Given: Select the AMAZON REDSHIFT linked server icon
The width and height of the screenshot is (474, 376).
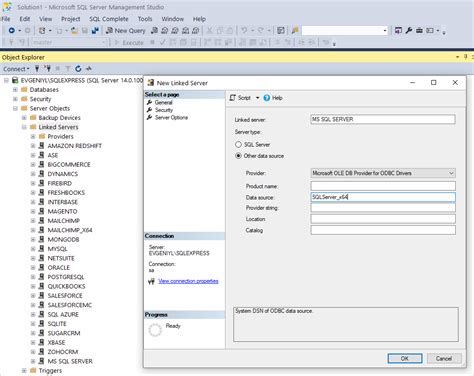Looking at the screenshot, I should pos(41,145).
